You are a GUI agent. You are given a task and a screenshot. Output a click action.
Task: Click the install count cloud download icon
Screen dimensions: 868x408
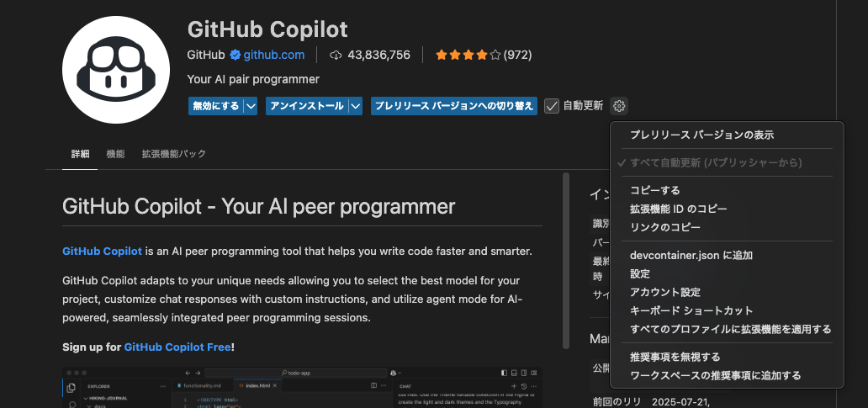[x=335, y=55]
